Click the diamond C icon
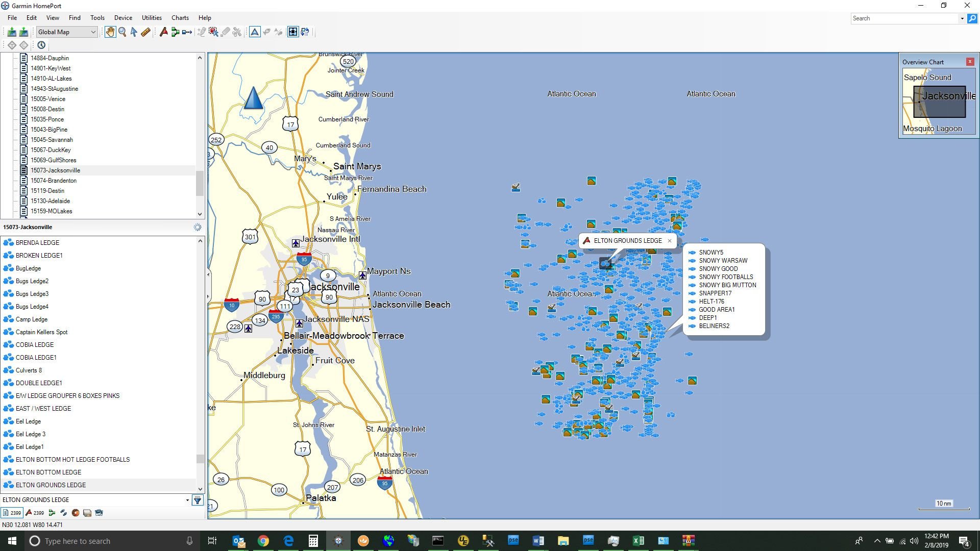Viewport: 980px width, 551px height. coord(23,45)
